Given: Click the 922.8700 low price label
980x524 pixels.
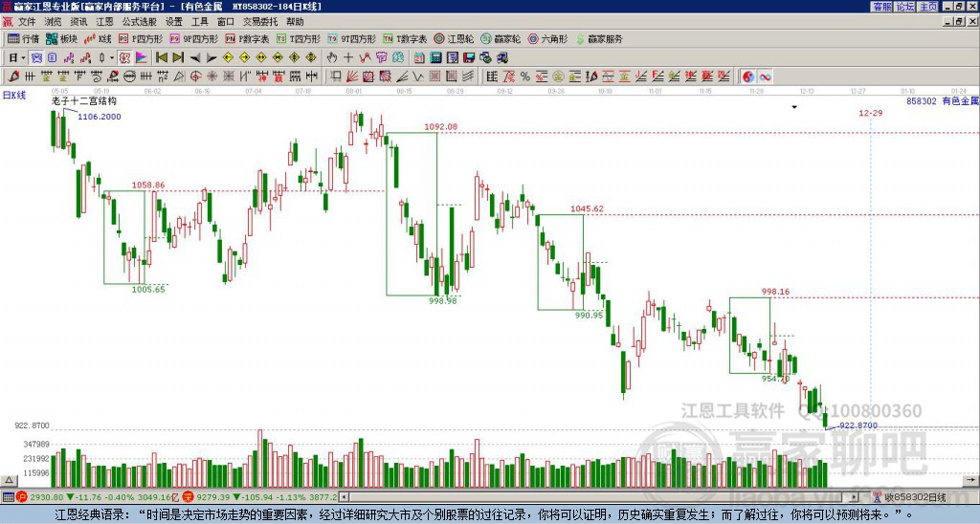Looking at the screenshot, I should 858,426.
